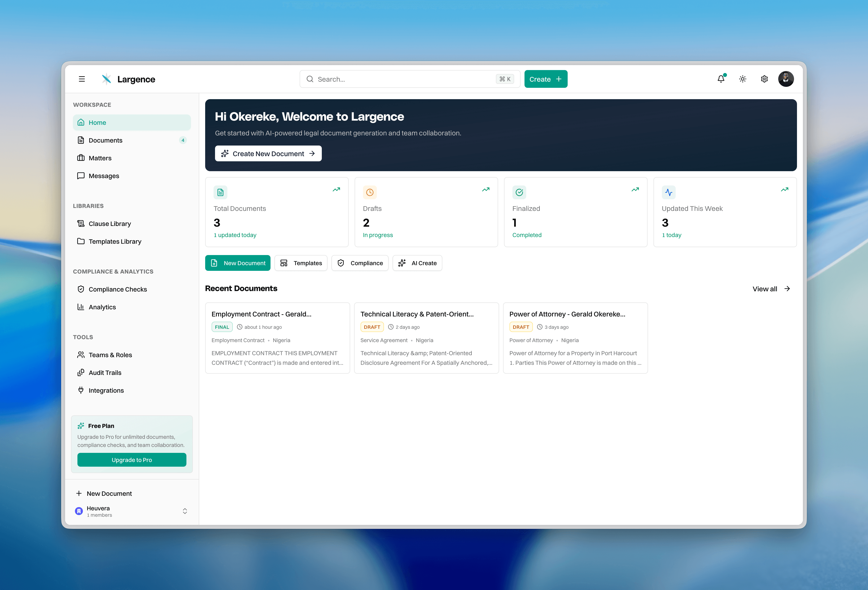This screenshot has width=868, height=590.
Task: Open the Employment Contract document card
Action: pos(277,338)
